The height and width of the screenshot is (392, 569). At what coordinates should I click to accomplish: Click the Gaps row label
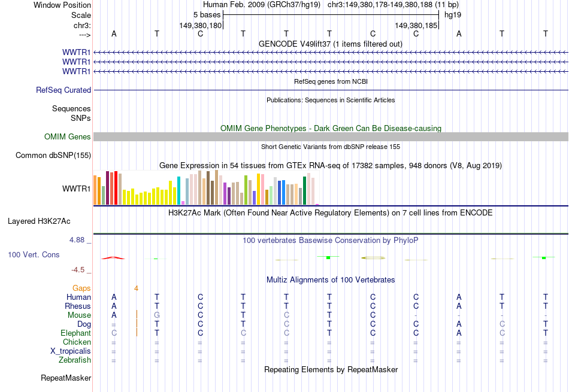[x=81, y=288]
